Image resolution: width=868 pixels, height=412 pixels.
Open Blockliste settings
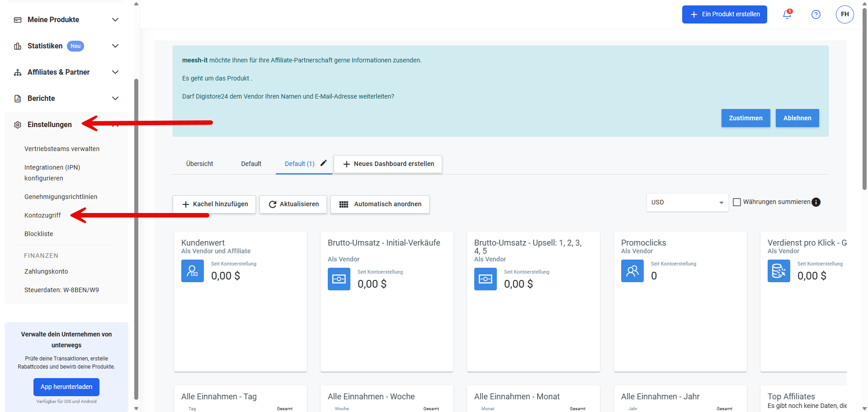click(x=39, y=234)
